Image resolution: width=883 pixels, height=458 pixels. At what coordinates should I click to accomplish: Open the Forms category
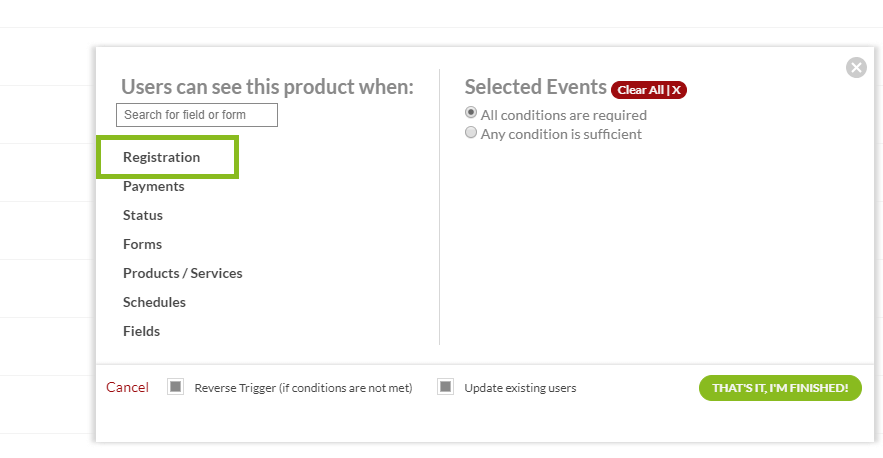[x=142, y=245]
